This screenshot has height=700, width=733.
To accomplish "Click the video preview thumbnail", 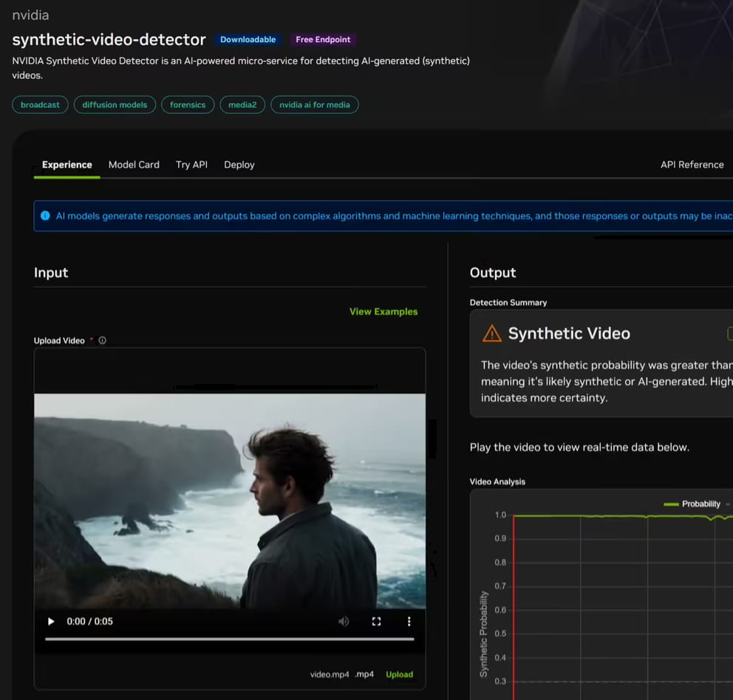I will [x=230, y=501].
